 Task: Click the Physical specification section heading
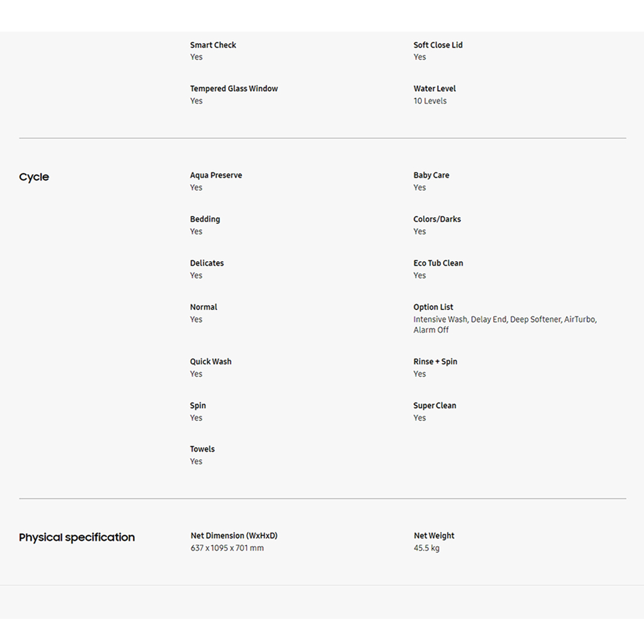[x=77, y=537]
